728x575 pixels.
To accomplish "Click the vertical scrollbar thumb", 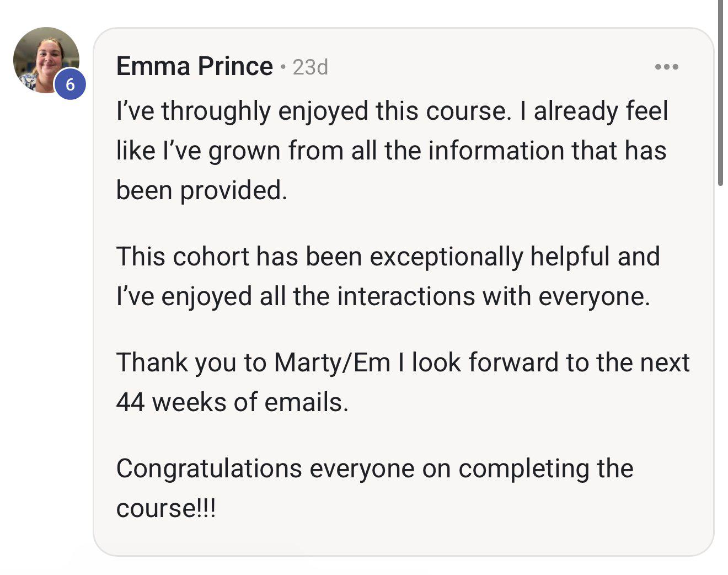I will 720,93.
